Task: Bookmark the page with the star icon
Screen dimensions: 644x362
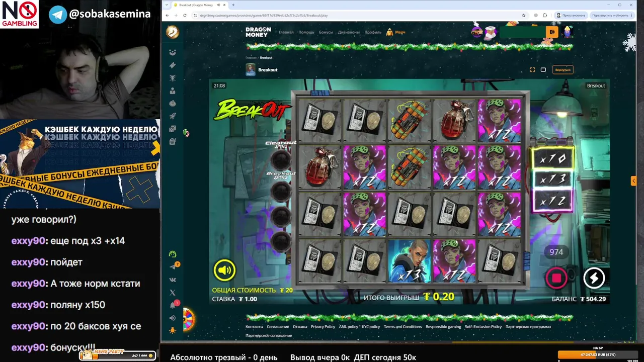Action: coord(524,15)
